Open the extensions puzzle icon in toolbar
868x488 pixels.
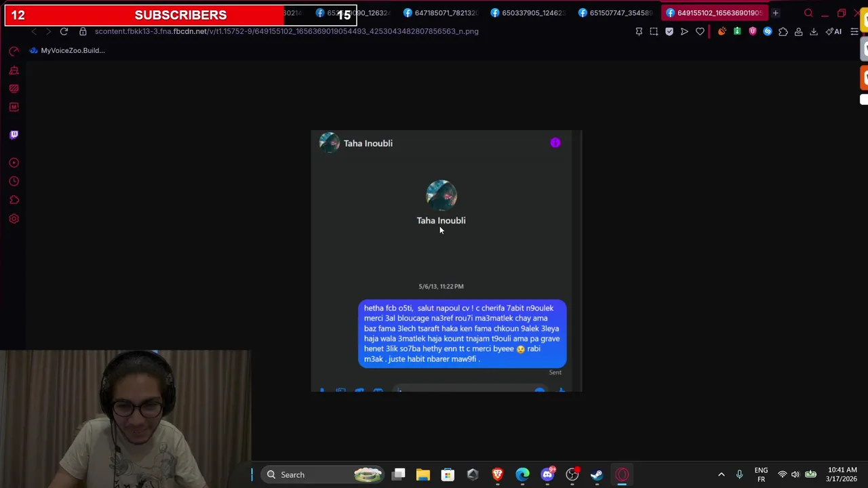(783, 31)
